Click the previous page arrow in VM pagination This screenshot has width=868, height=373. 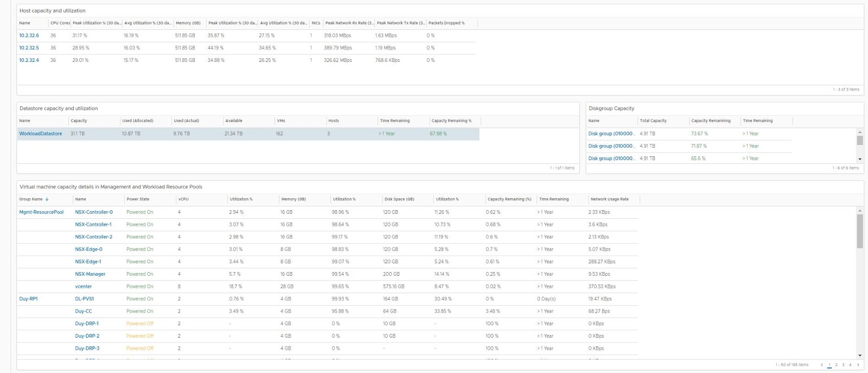822,365
